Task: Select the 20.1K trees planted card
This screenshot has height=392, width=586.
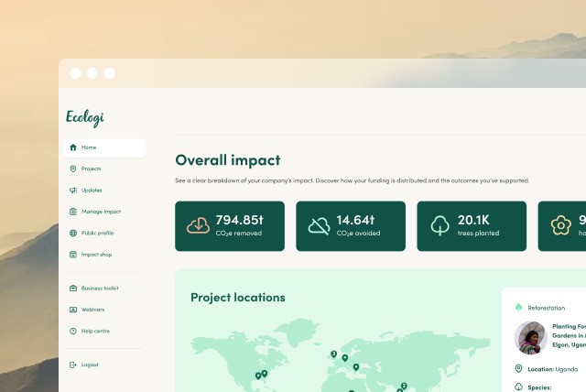Action: click(472, 226)
